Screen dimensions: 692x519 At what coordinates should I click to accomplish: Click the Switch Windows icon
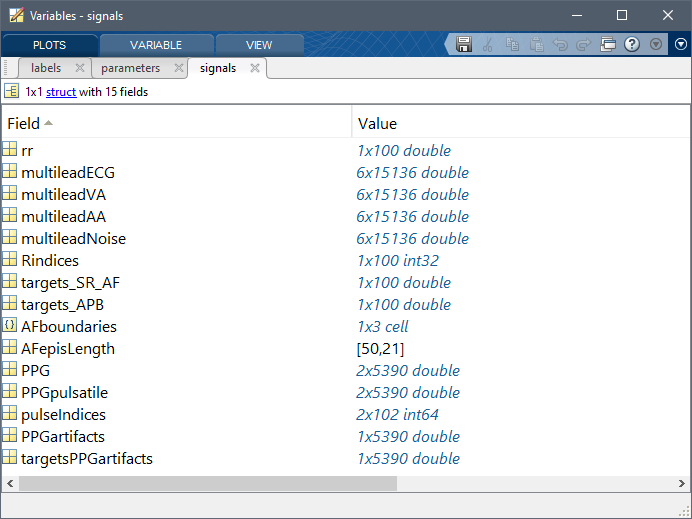point(608,44)
